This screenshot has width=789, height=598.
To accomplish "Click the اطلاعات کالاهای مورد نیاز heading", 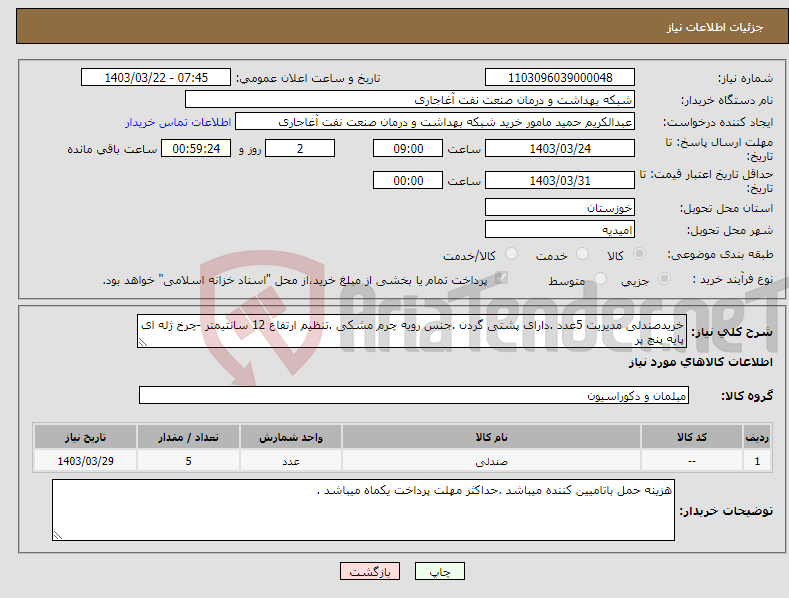I will tap(700, 362).
